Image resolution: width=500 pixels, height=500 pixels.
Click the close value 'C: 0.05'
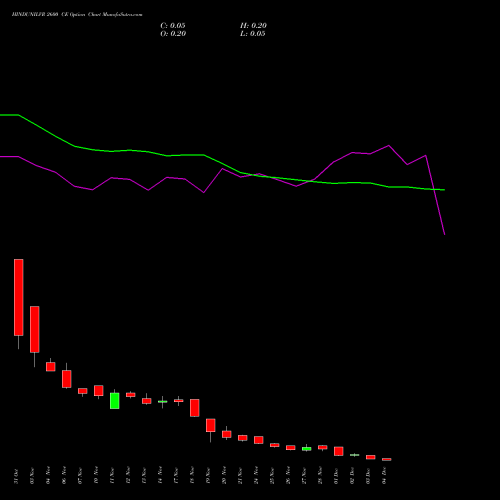173,26
